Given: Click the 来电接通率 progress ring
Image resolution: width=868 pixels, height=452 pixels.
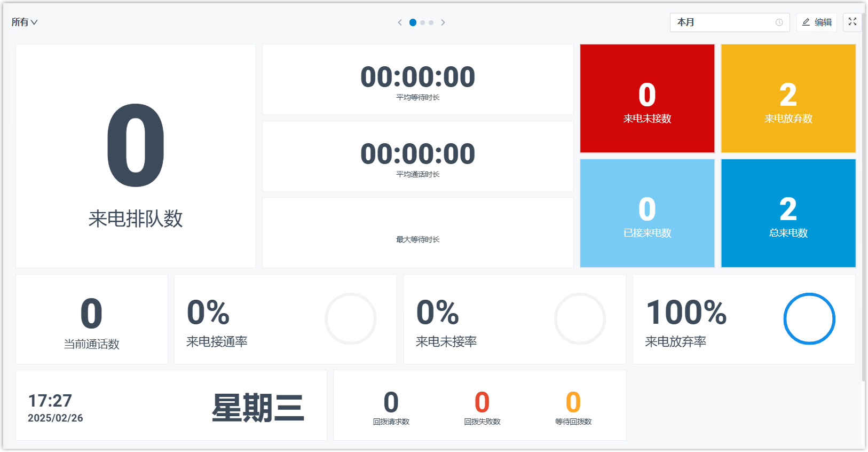Looking at the screenshot, I should pos(350,319).
